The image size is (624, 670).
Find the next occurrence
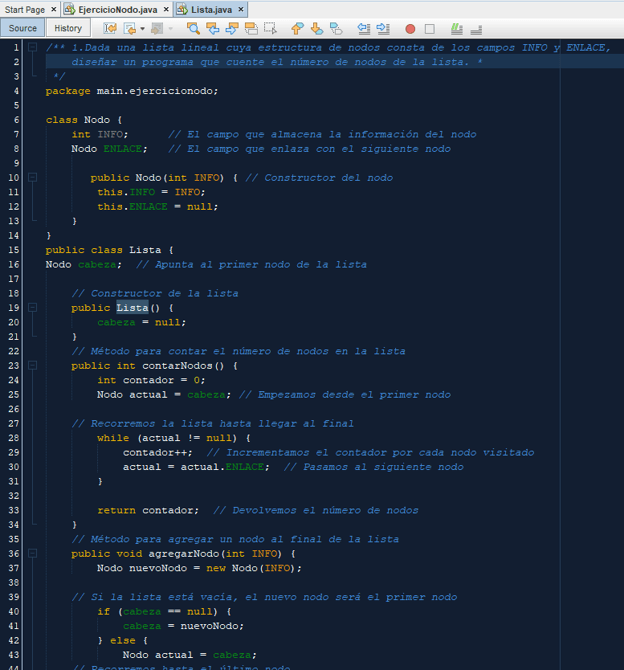232,29
